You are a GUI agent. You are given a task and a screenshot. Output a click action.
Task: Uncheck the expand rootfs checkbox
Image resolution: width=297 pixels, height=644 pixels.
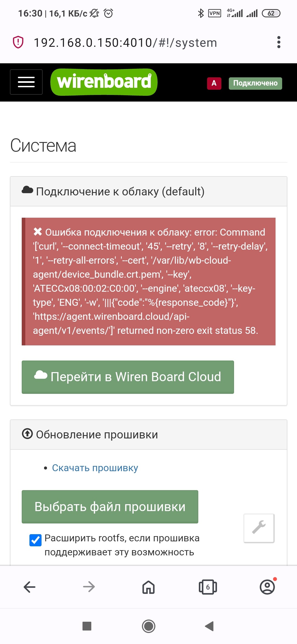click(x=35, y=540)
